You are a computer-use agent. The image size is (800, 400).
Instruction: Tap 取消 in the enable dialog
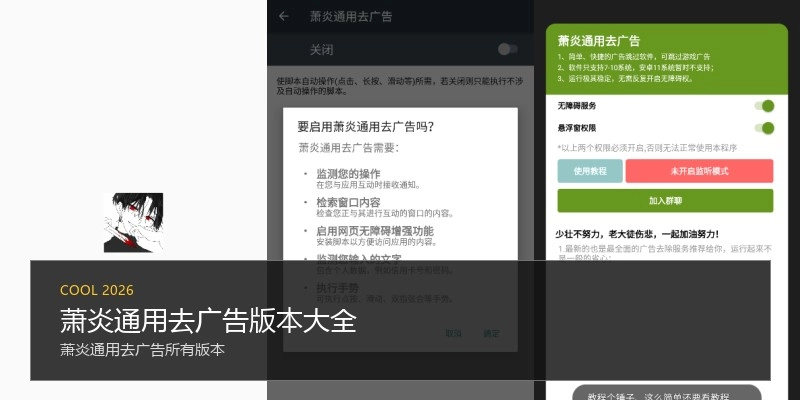click(453, 334)
